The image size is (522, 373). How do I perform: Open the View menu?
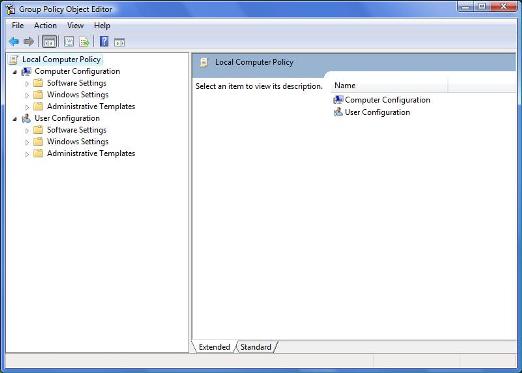click(75, 25)
